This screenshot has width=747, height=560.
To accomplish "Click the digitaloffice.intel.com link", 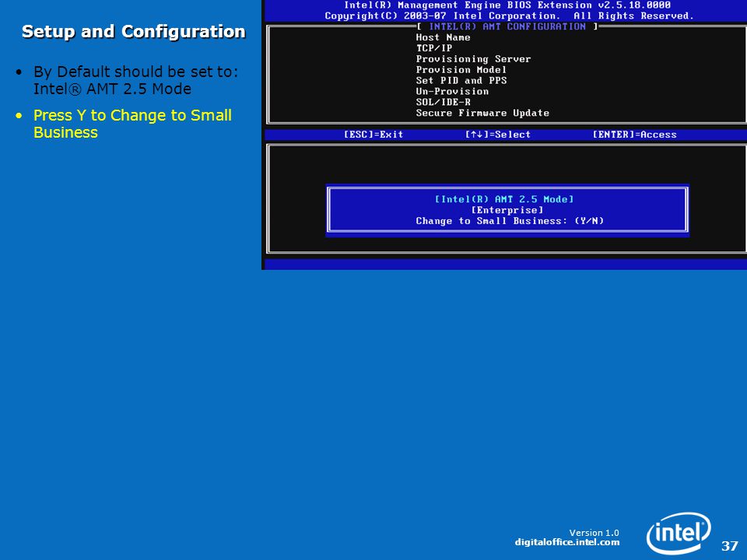I will [x=567, y=542].
